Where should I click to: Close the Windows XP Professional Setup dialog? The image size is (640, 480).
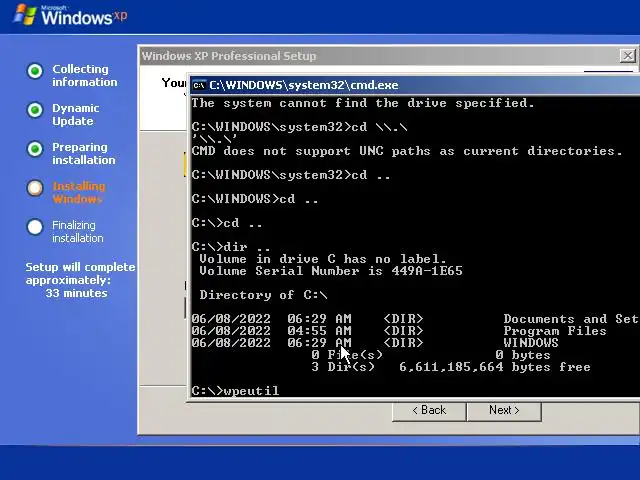tap(627, 56)
